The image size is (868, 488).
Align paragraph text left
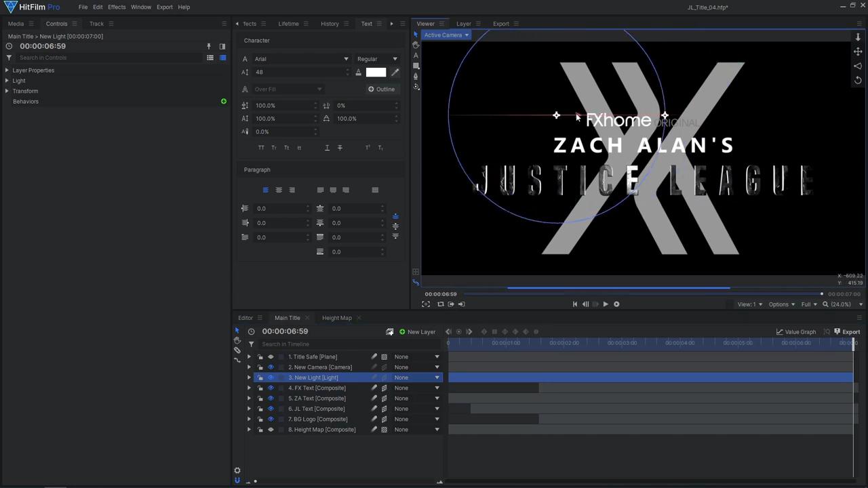point(265,190)
